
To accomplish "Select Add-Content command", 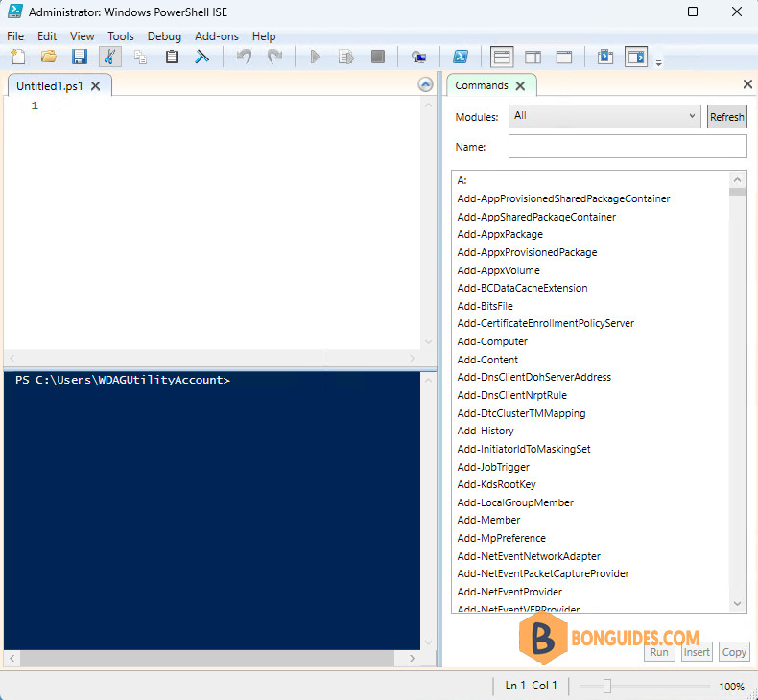I will coord(487,360).
